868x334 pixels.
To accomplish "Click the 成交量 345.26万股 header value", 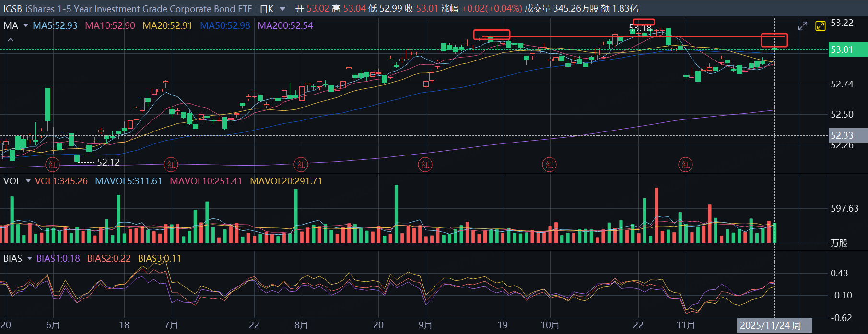I will click(x=562, y=9).
